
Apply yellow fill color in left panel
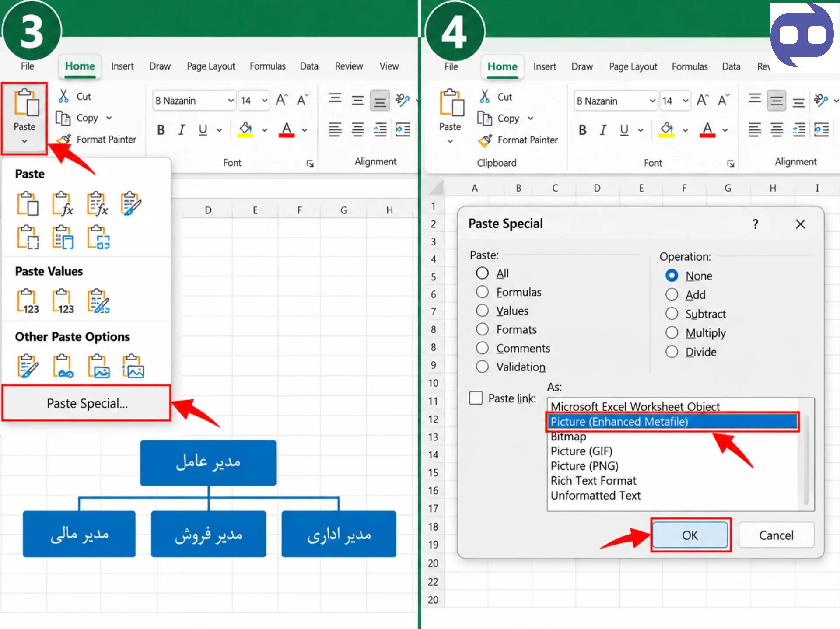(245, 129)
